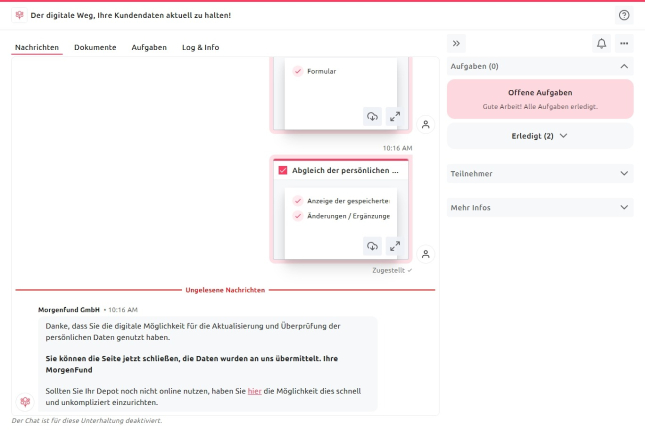Screen dimensions: 645x430
Task: Click the checkmark by Änderungen / Ergänzunge
Action: [298, 216]
